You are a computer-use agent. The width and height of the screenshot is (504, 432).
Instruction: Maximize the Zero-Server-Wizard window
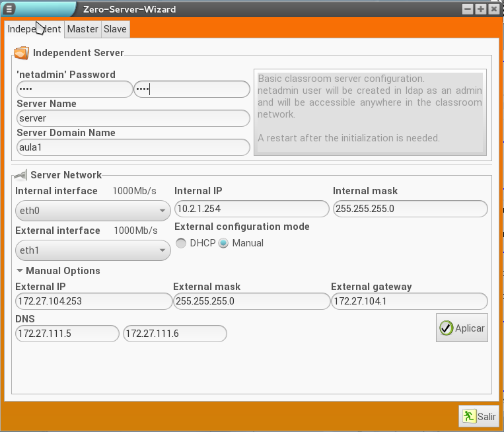480,9
